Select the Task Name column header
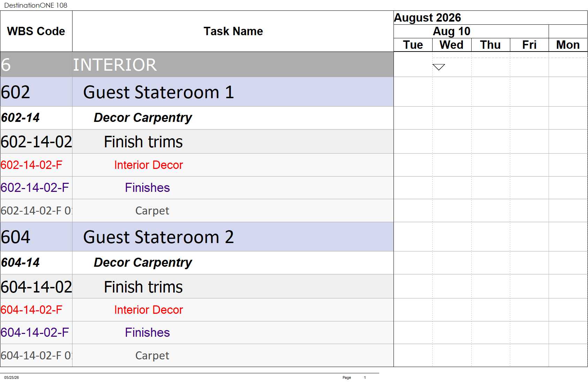 (233, 31)
